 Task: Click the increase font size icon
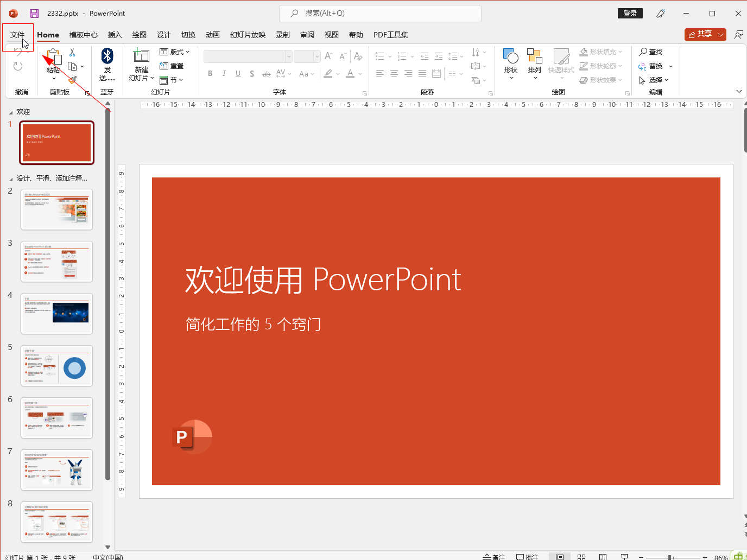[x=328, y=56]
